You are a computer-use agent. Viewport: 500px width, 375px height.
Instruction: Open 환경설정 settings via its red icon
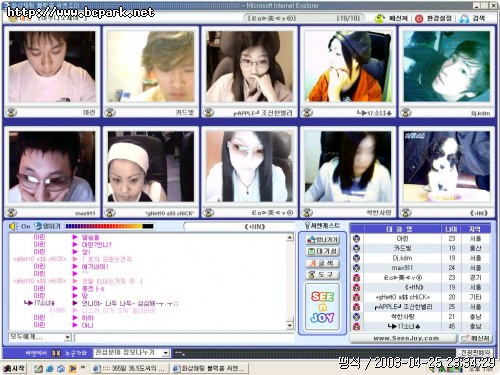(x=419, y=18)
